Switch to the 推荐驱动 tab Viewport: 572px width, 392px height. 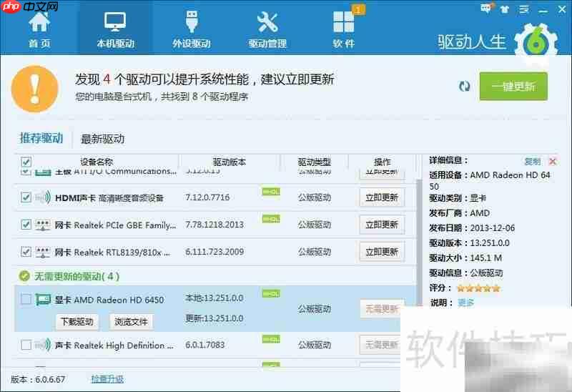[41, 138]
